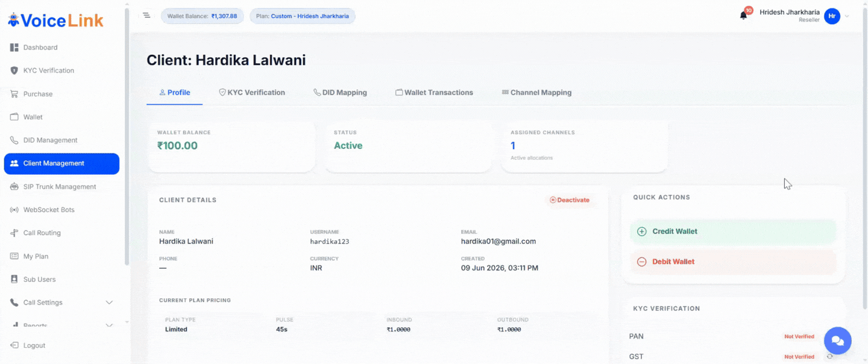Click the Debit Wallet quick action
The width and height of the screenshot is (868, 364).
click(733, 262)
